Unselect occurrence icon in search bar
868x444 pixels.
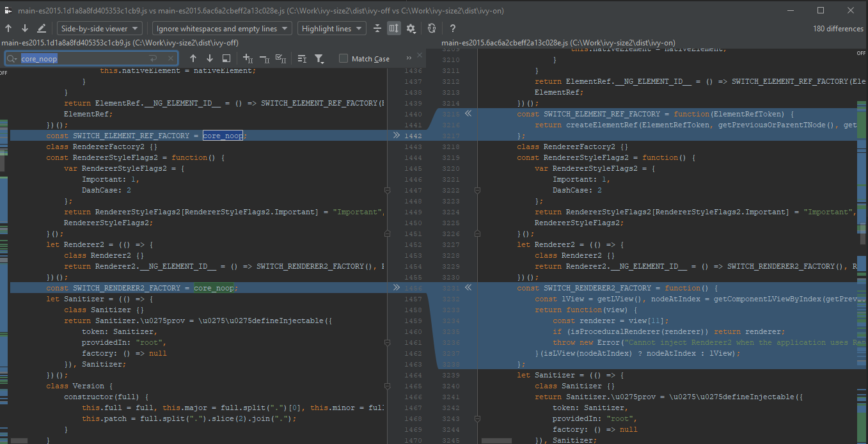[x=265, y=58]
